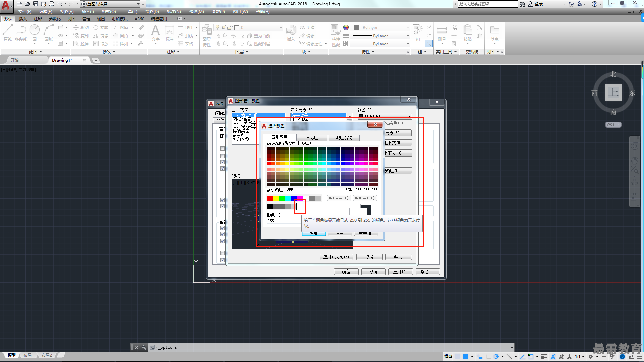Click the Save icon in quick access toolbar

tap(36, 4)
